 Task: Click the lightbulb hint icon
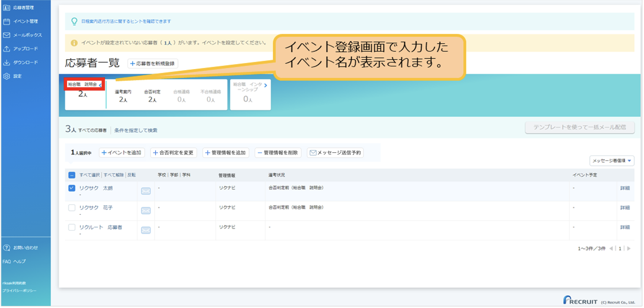pos(74,21)
